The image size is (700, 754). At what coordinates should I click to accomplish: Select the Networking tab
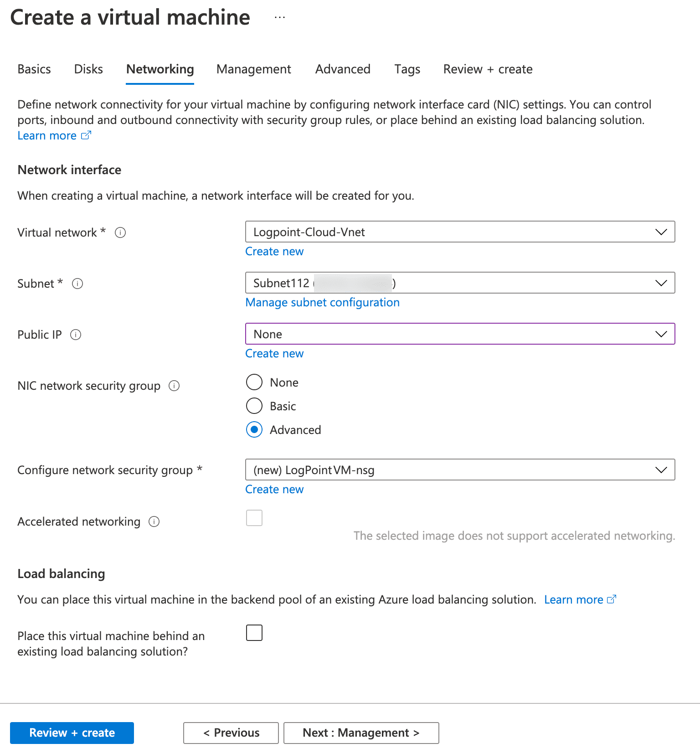coord(160,69)
